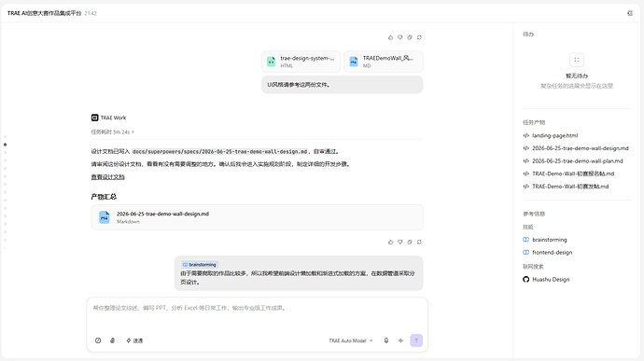644x361 pixels.
Task: Click the send arrow button
Action: pos(416,340)
